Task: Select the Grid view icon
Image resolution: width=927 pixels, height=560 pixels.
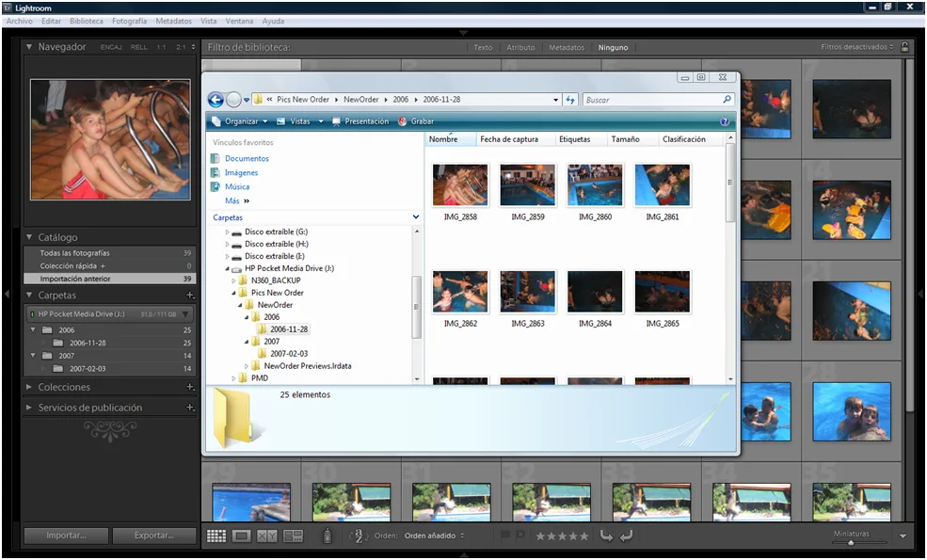Action: 216,536
